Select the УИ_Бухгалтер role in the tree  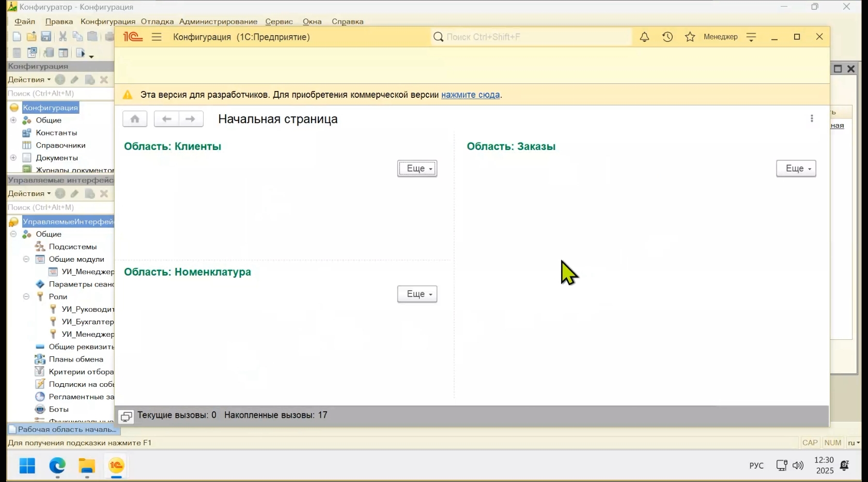tap(88, 322)
